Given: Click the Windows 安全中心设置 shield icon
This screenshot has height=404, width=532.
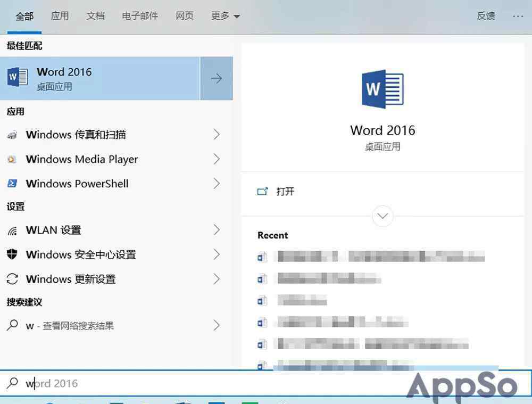Looking at the screenshot, I should pos(12,254).
